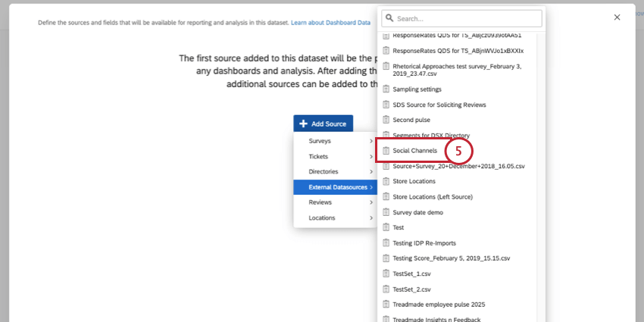Click the clipboard icon beside SDS Source for Soliciting Reviews
Image resolution: width=644 pixels, height=322 pixels.
(x=386, y=105)
